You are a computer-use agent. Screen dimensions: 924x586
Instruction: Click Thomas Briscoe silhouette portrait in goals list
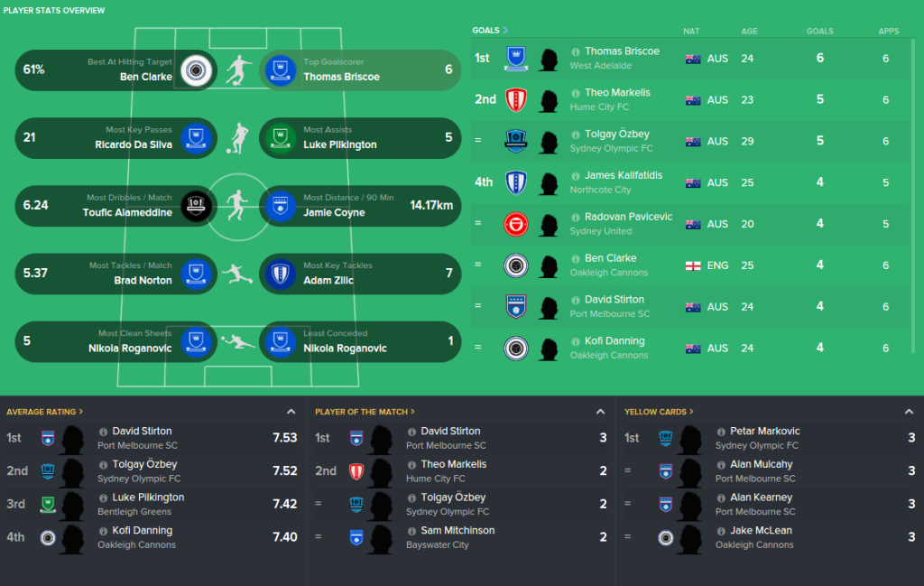[548, 59]
